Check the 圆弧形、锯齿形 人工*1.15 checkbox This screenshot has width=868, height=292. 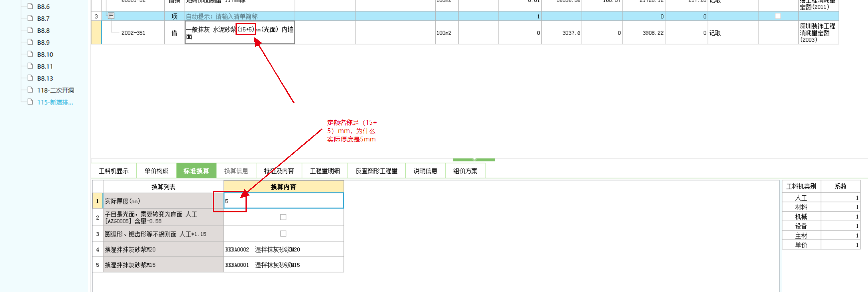283,233
